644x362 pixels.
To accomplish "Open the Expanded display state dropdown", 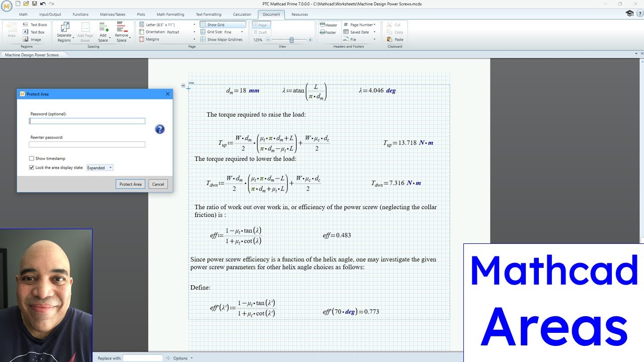I will point(100,167).
